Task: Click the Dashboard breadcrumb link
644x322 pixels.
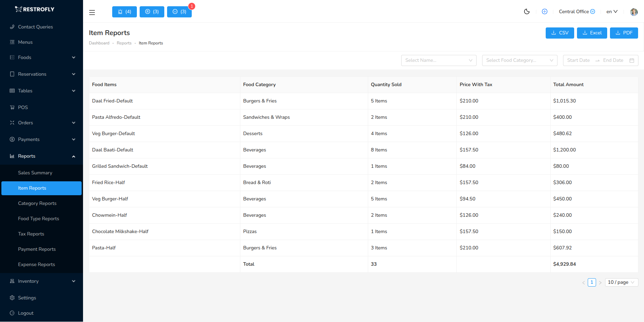Action: pyautogui.click(x=99, y=43)
